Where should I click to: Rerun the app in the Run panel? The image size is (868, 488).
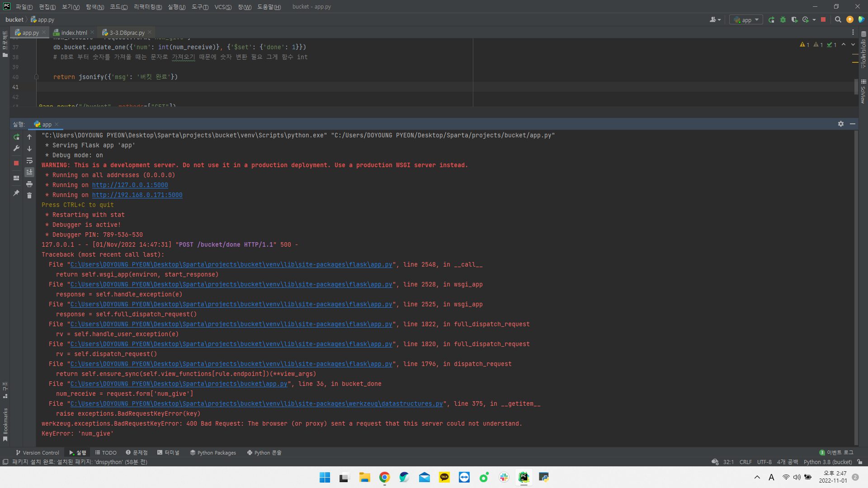tap(16, 137)
